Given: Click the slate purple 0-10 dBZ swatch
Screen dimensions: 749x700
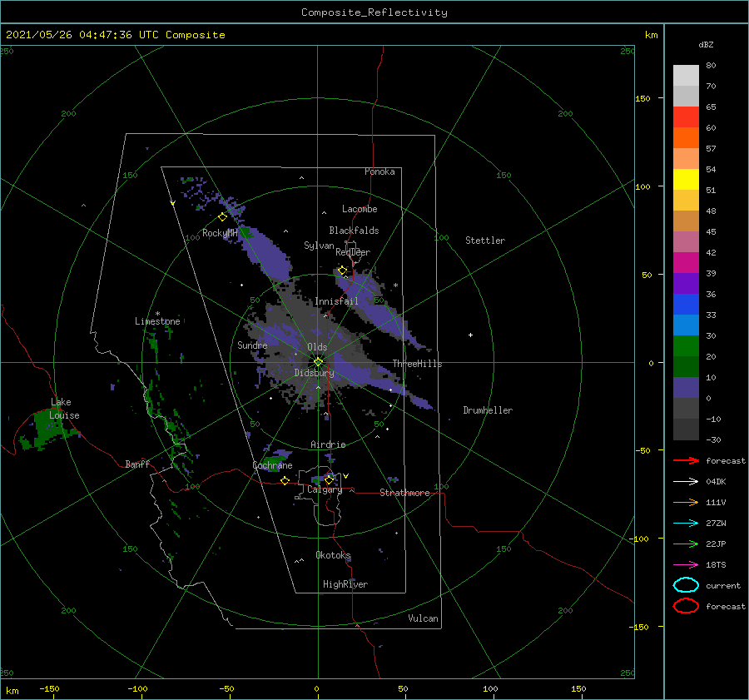Looking at the screenshot, I should (686, 388).
